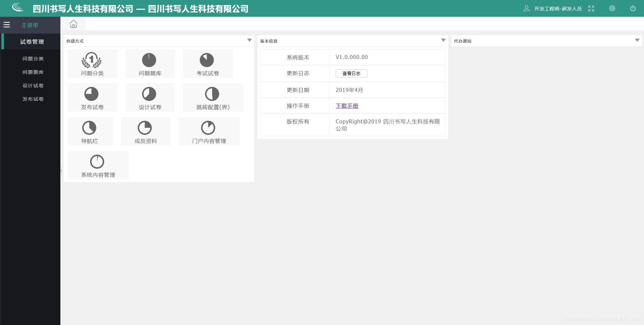Screen dimensions: 644x325
Task: Open settings via the gear icon
Action: [x=612, y=8]
